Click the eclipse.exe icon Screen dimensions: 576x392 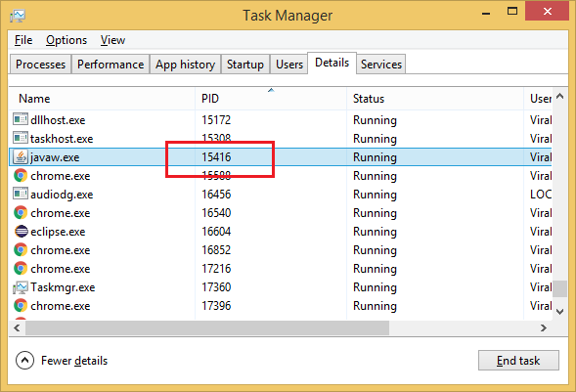pyautogui.click(x=21, y=232)
